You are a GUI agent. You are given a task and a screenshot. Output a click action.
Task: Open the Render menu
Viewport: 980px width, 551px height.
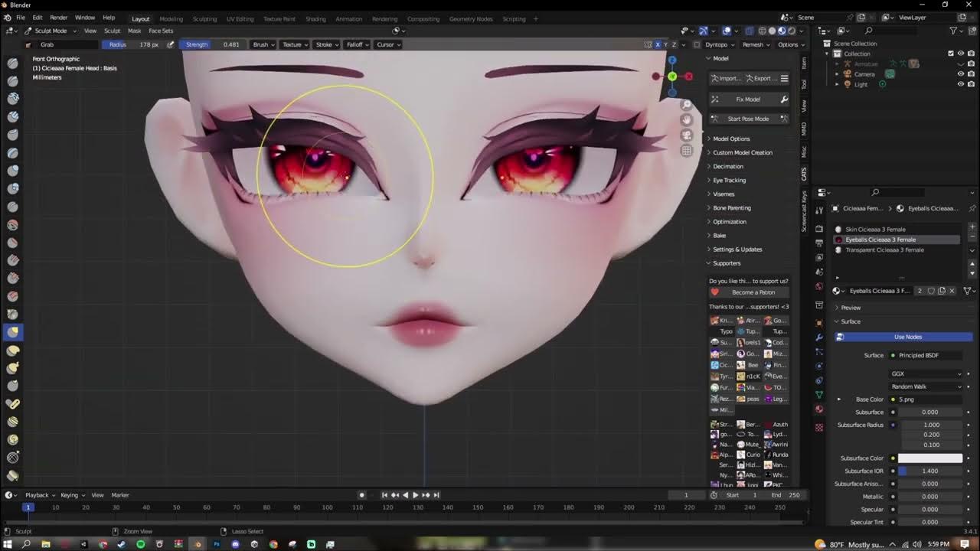(x=58, y=18)
